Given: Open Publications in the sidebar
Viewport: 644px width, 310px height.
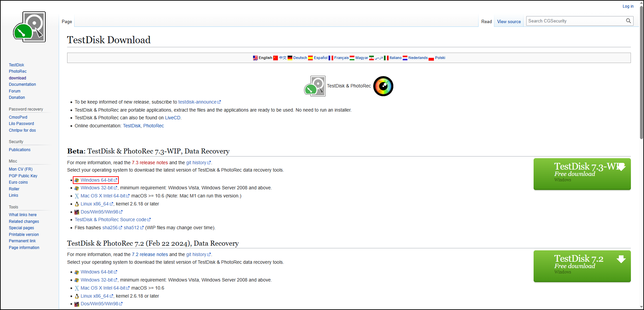Looking at the screenshot, I should tap(20, 150).
